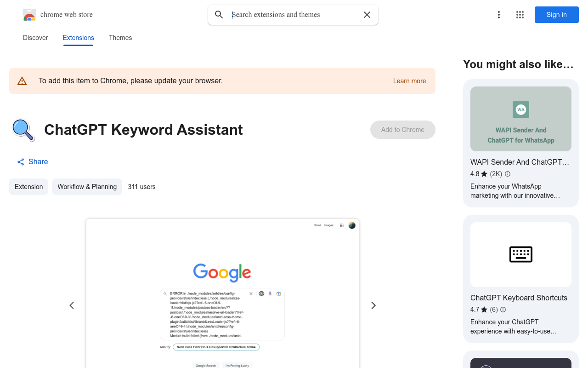Open the Google apps grid
The image size is (588, 368).
pos(520,15)
